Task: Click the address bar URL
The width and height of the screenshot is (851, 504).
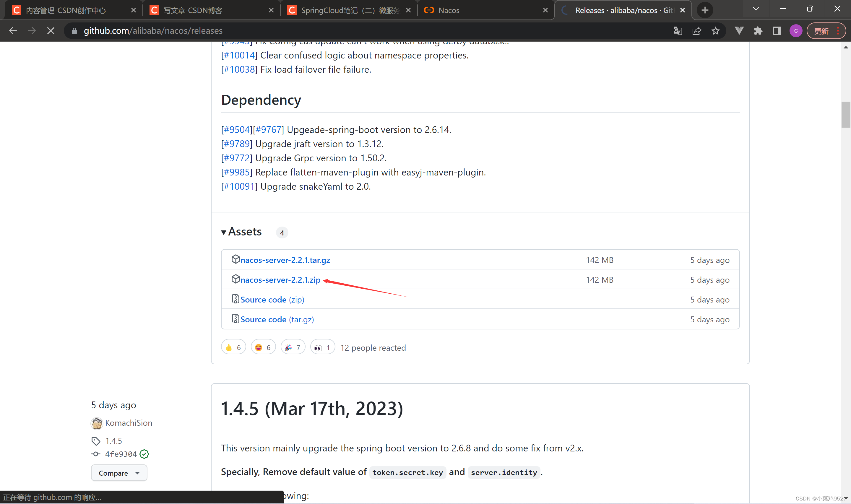Action: click(153, 31)
